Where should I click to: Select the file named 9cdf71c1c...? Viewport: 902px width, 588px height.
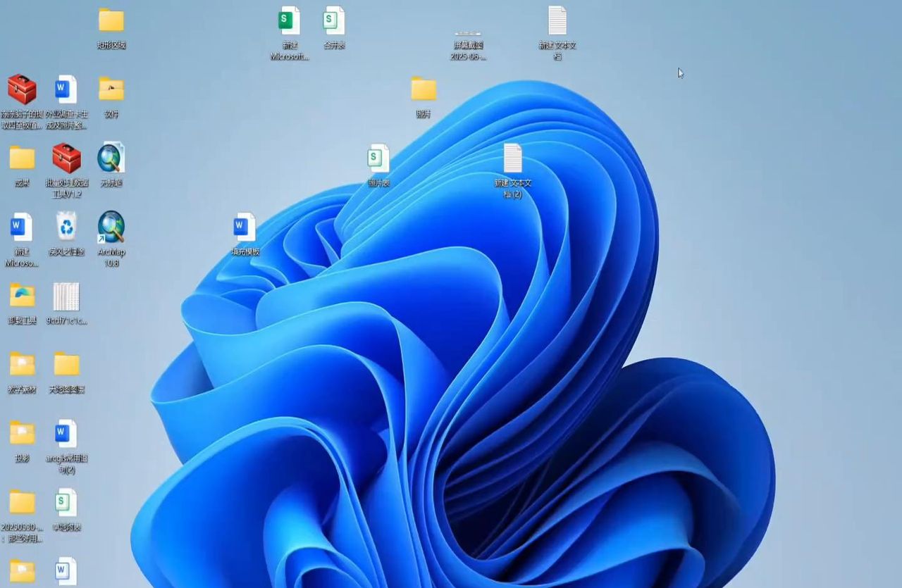coord(66,296)
